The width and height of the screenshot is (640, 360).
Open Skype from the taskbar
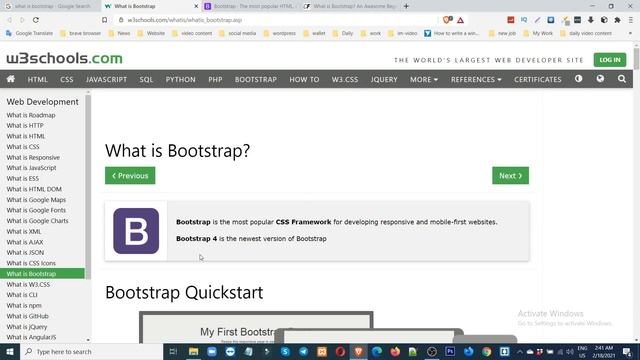[x=285, y=351]
